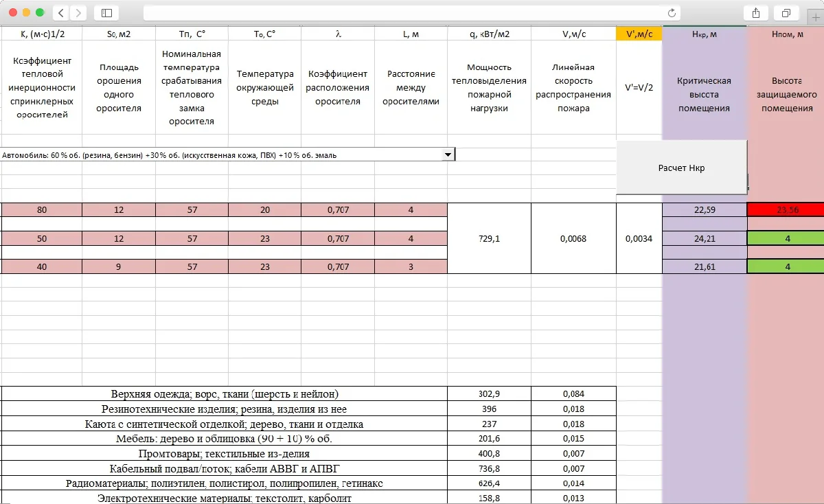Select the orange V',м/с header cell
824x504 pixels.
pos(639,34)
